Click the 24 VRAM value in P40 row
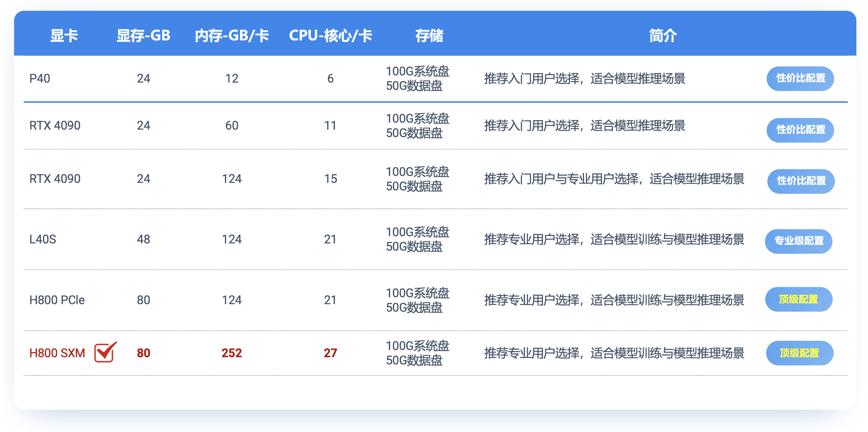Viewport: 868px width, 432px height. pos(144,78)
